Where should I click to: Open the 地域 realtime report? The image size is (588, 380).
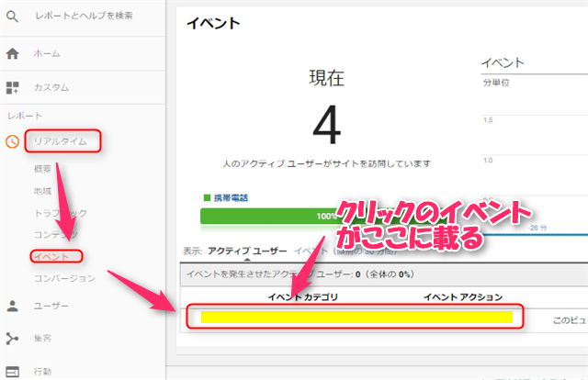(x=42, y=191)
